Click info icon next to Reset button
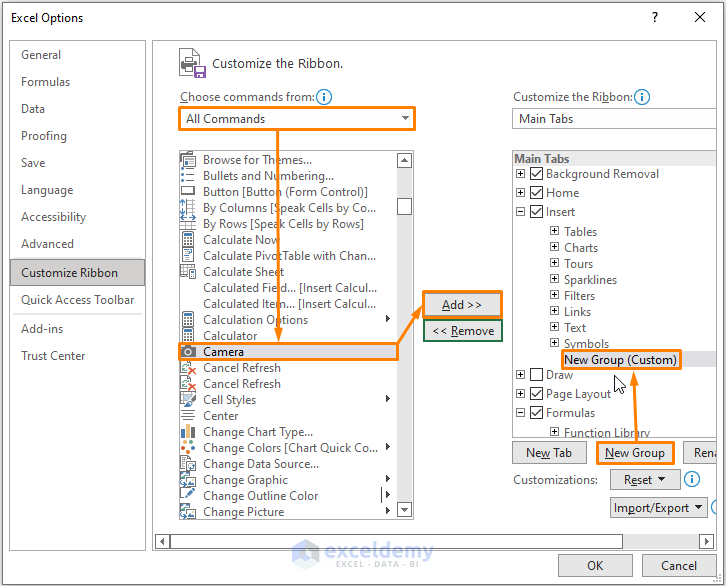The image size is (726, 586). pyautogui.click(x=692, y=479)
